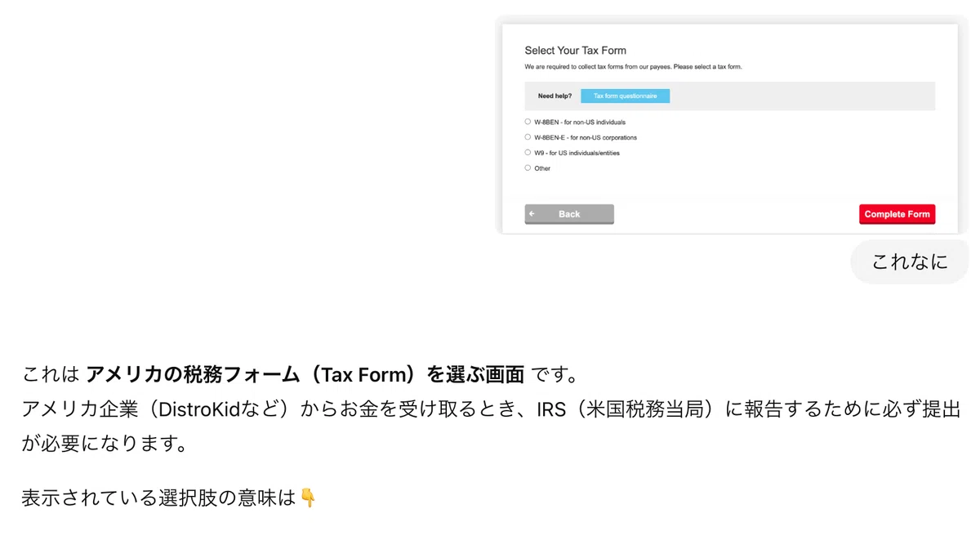
Task: Select the W-8BEN radio button
Action: [528, 122]
